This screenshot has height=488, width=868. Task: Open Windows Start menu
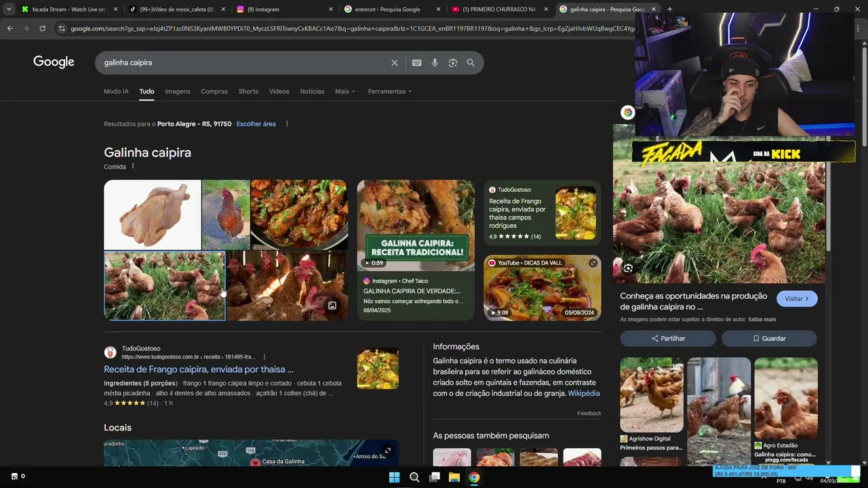[394, 477]
